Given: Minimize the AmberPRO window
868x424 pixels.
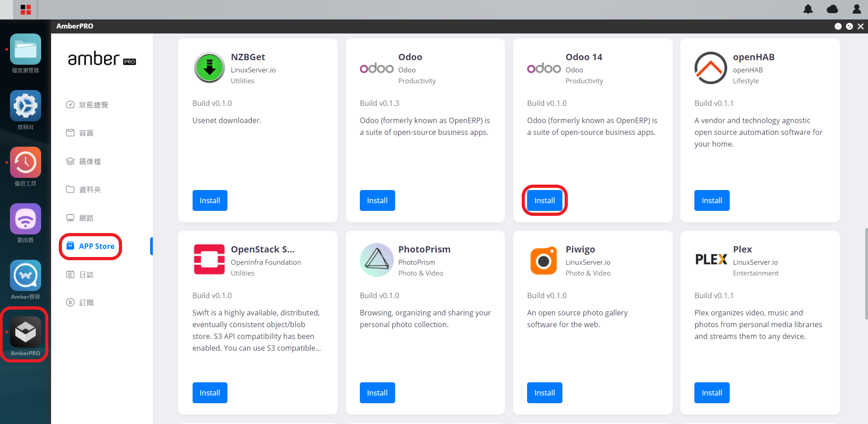Looking at the screenshot, I should click(838, 26).
